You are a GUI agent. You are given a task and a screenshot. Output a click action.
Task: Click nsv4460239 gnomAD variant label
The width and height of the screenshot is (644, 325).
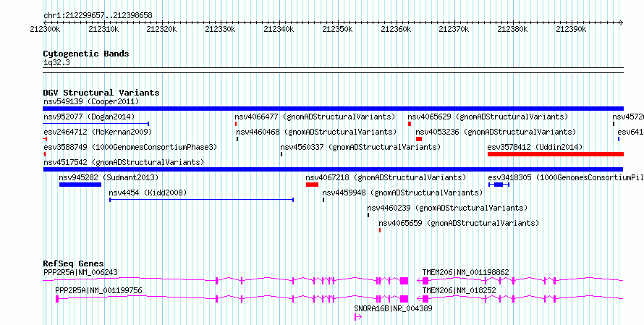click(x=447, y=208)
